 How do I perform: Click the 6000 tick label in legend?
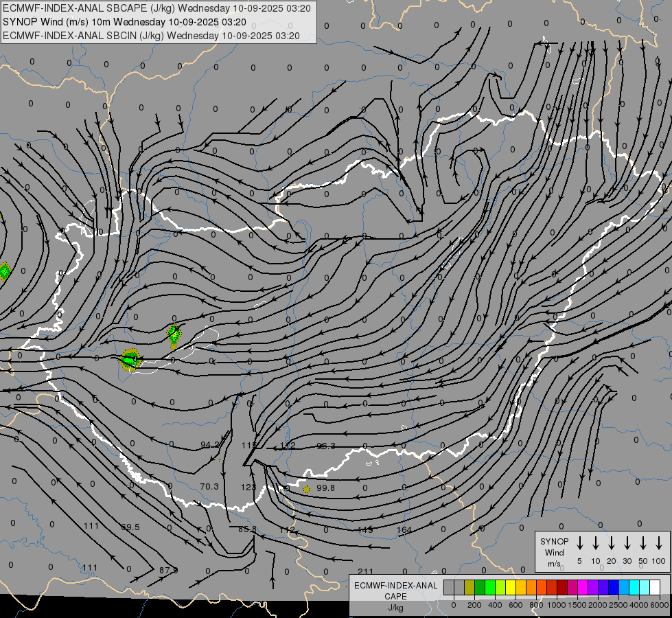660,605
